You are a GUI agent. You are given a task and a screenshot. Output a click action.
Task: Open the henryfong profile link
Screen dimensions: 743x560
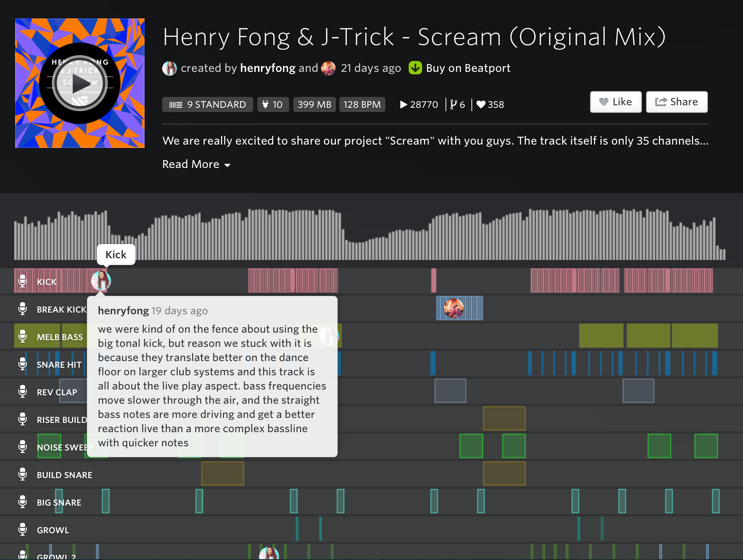coord(267,68)
